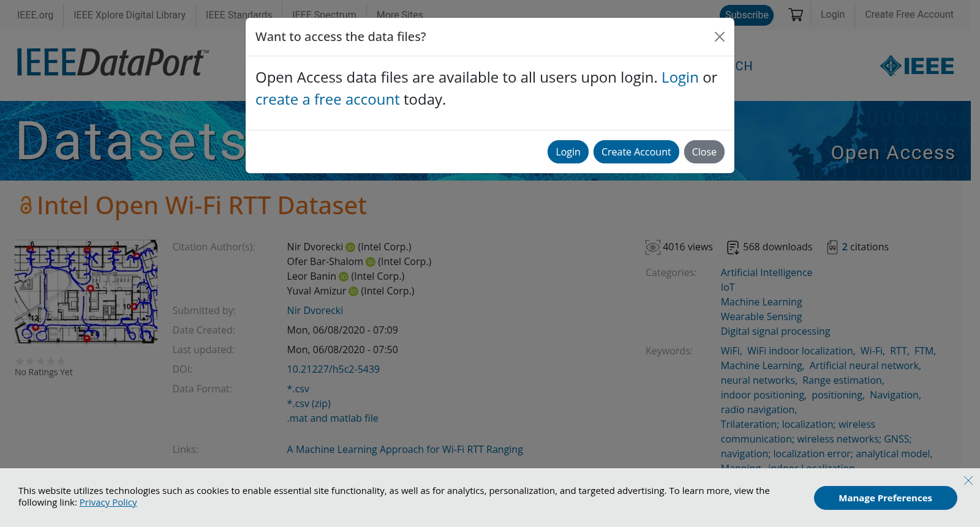The height and width of the screenshot is (527, 980).
Task: Open submitter Nir Dvorecki link
Action: (x=315, y=311)
